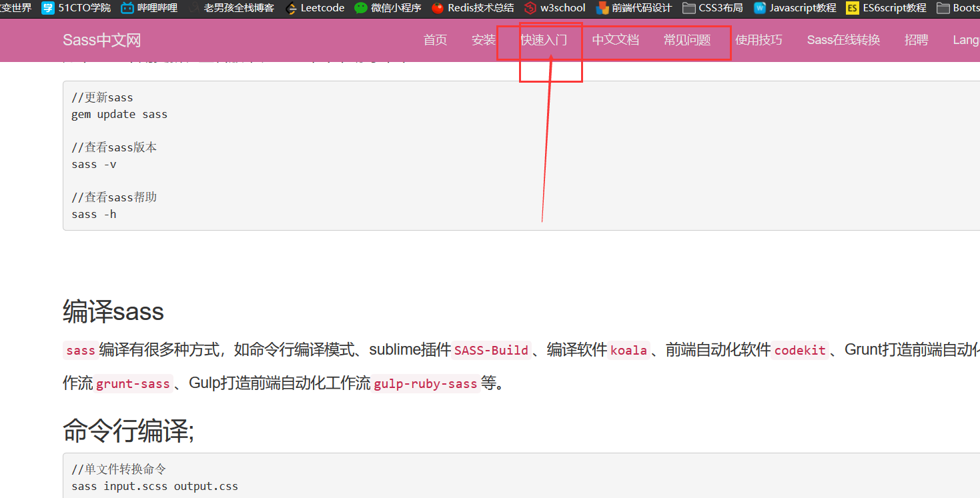Open the Redis技术总结 bookmark
This screenshot has height=498, width=980.
472,8
